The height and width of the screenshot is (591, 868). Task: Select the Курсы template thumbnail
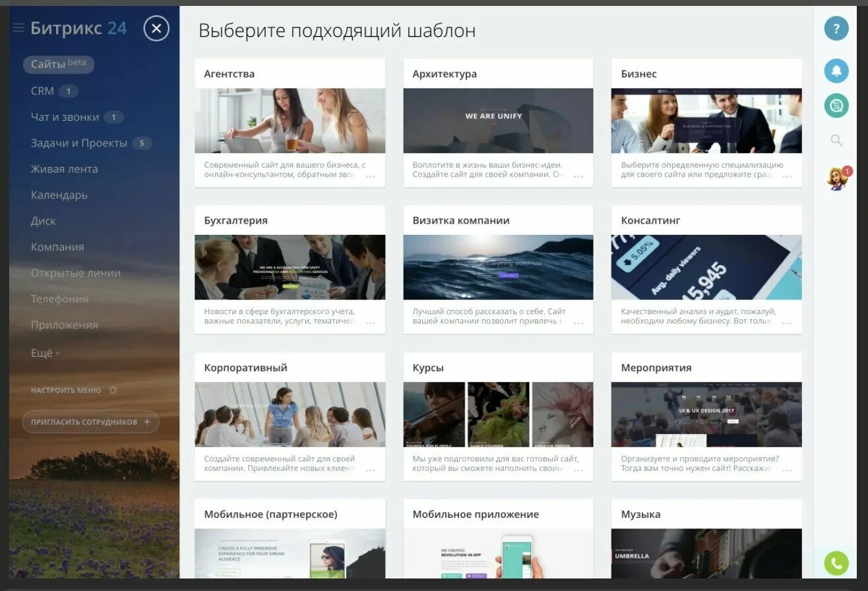coord(498,414)
